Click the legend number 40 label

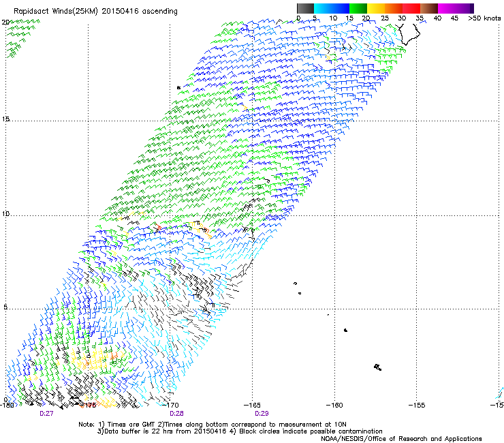(437, 18)
